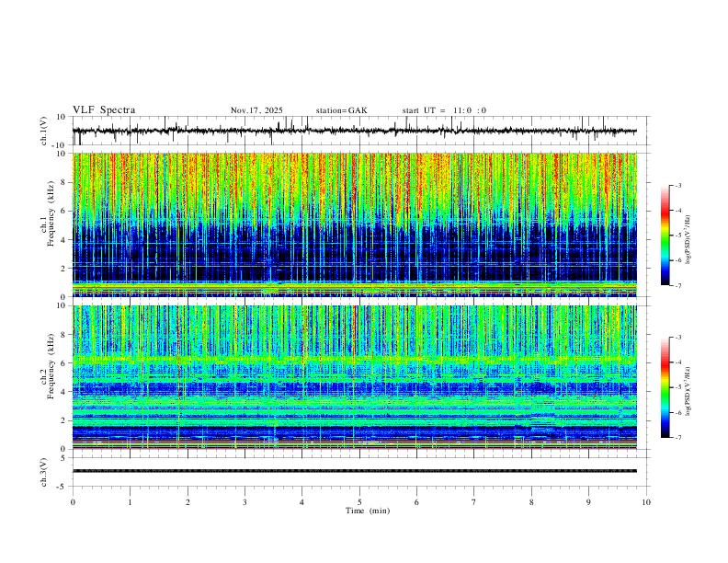Image resolution: width=728 pixels, height=563 pixels.
Task: Click the '-5' label on the upper color bar
Action: click(x=677, y=236)
